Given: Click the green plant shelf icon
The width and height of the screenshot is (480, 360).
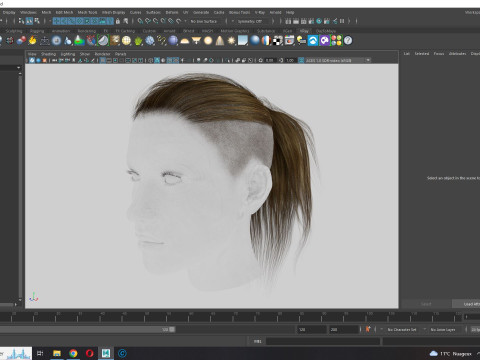Looking at the screenshot, I should 138,41.
